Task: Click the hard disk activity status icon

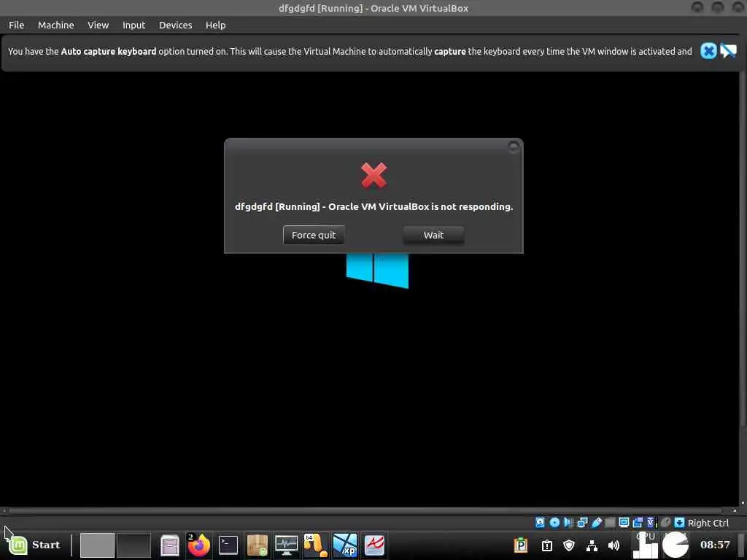Action: [541, 522]
